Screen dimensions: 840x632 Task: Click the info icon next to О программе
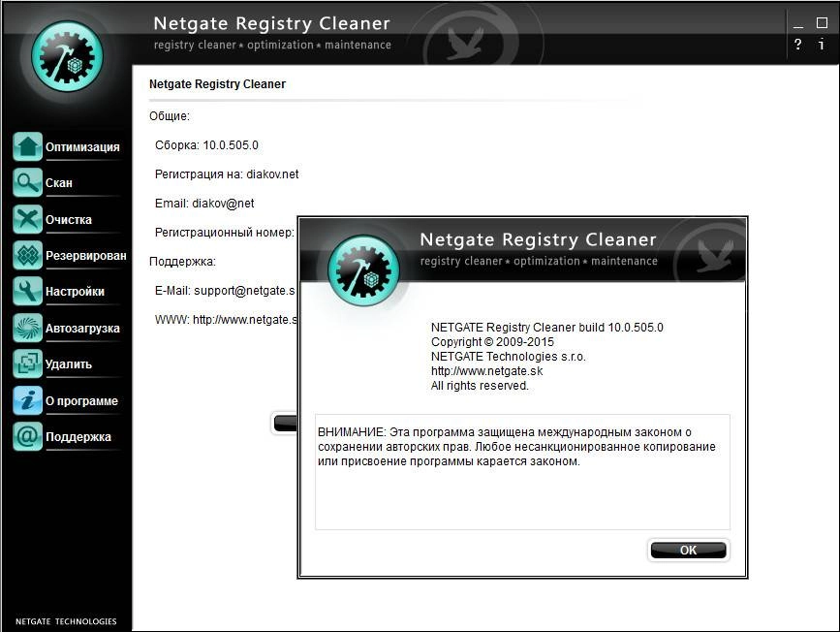[27, 400]
